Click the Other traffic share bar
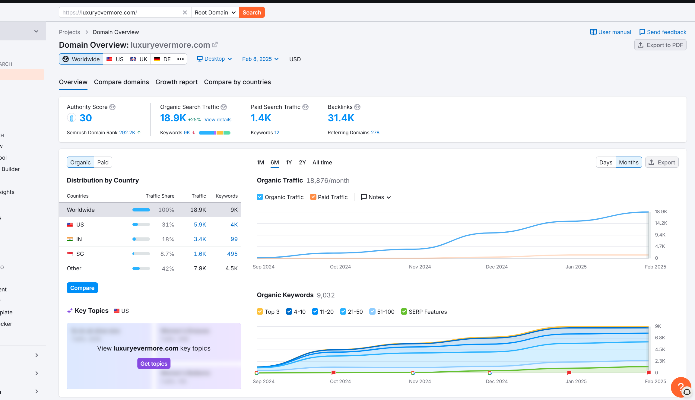This screenshot has width=695, height=400. click(x=141, y=268)
